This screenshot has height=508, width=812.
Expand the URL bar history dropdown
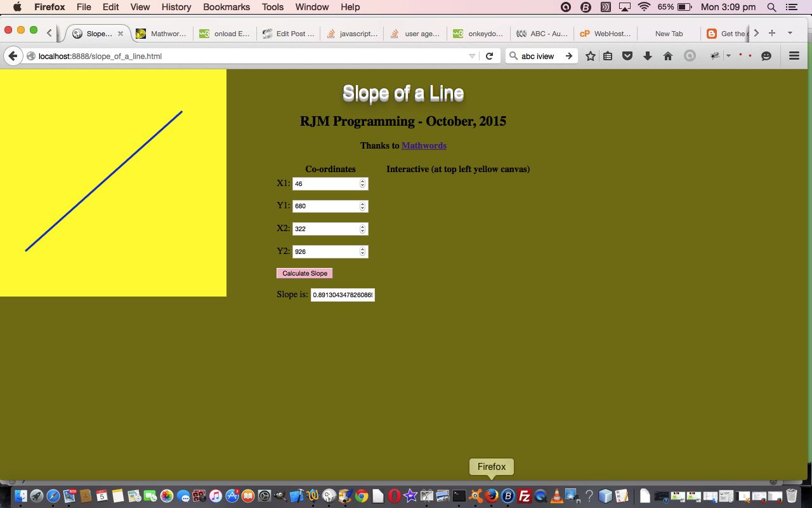[472, 56]
